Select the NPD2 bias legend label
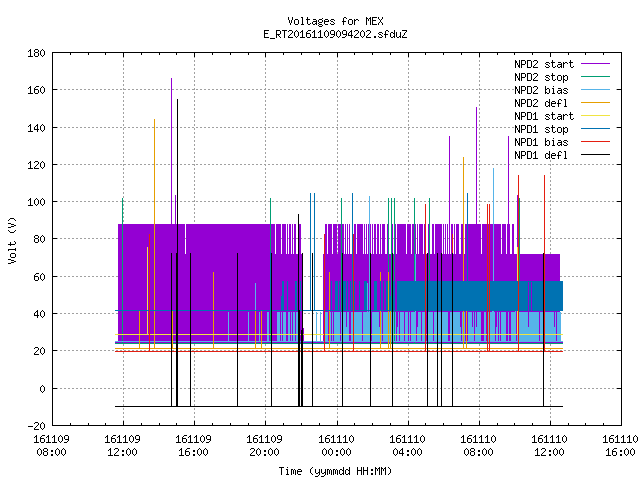 [541, 90]
